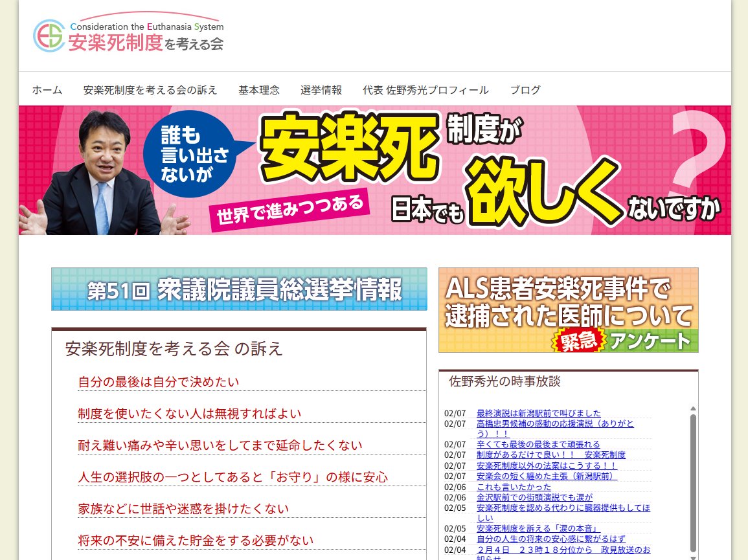Open post これも言いたかった
Image resolution: width=748 pixels, height=560 pixels.
pos(514,487)
